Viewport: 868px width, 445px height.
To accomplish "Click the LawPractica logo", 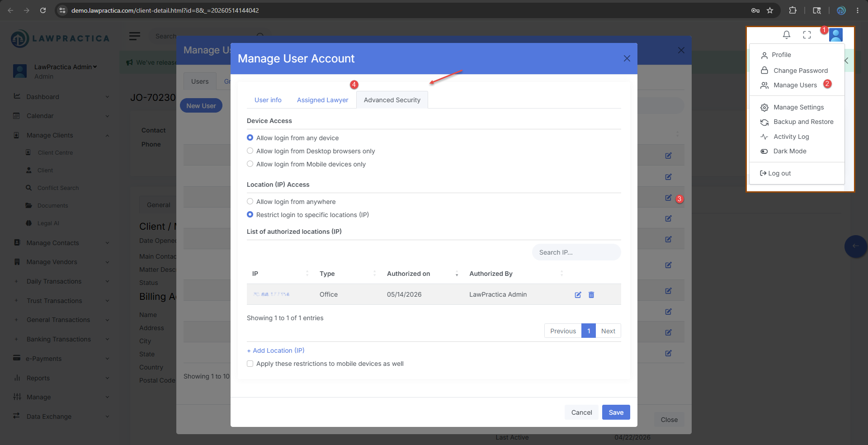I will pyautogui.click(x=60, y=38).
